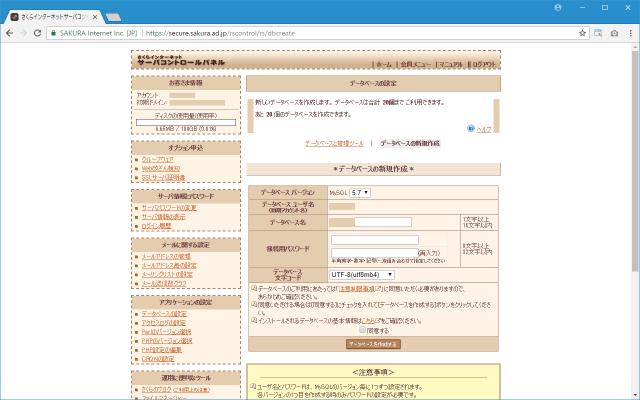640x400 pixels.
Task: Click the password re-entry (再入力) field
Action: [x=375, y=253]
